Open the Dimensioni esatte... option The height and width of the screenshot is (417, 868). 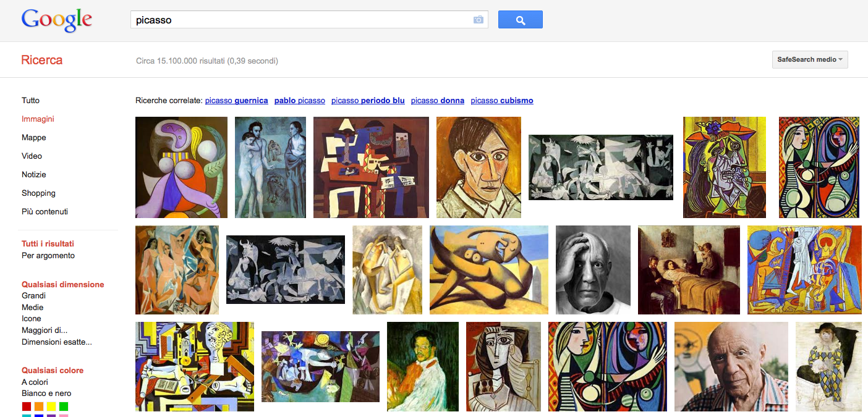(57, 342)
